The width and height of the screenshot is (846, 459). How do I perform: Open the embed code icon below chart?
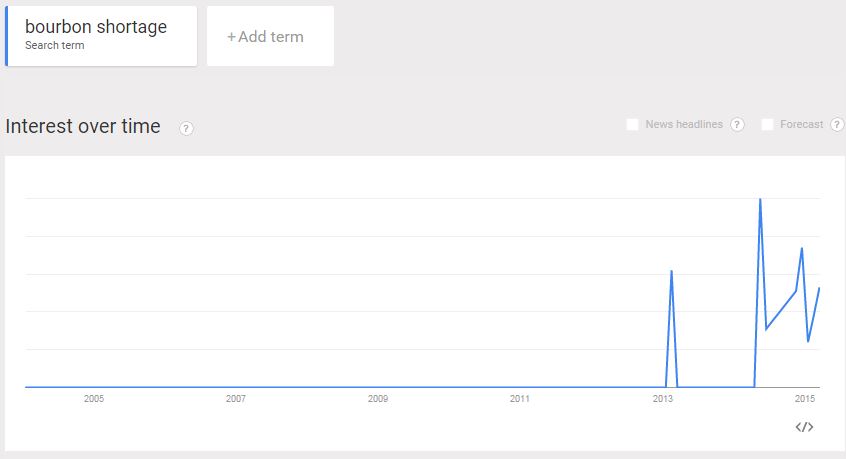click(804, 427)
